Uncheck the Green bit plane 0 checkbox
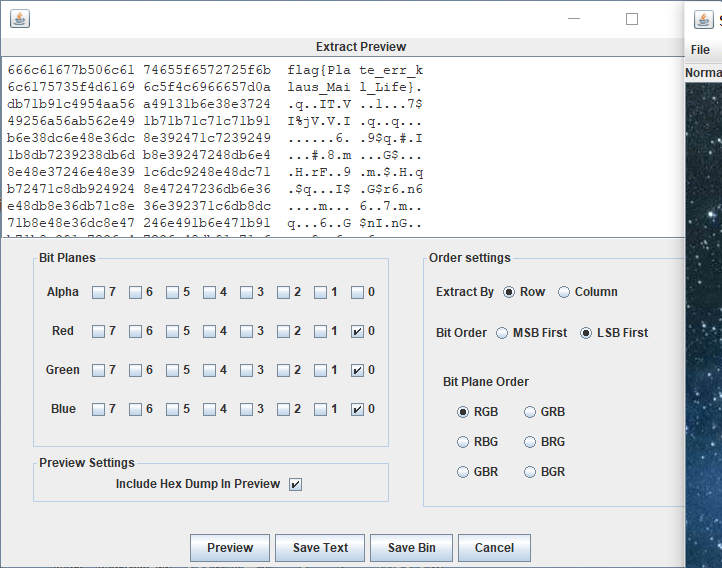This screenshot has height=568, width=722. pos(357,370)
